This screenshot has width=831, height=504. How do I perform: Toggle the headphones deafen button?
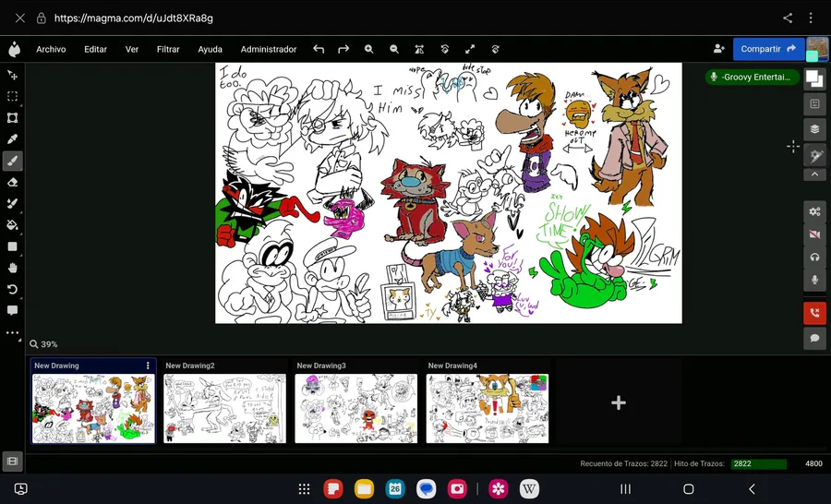tap(814, 257)
